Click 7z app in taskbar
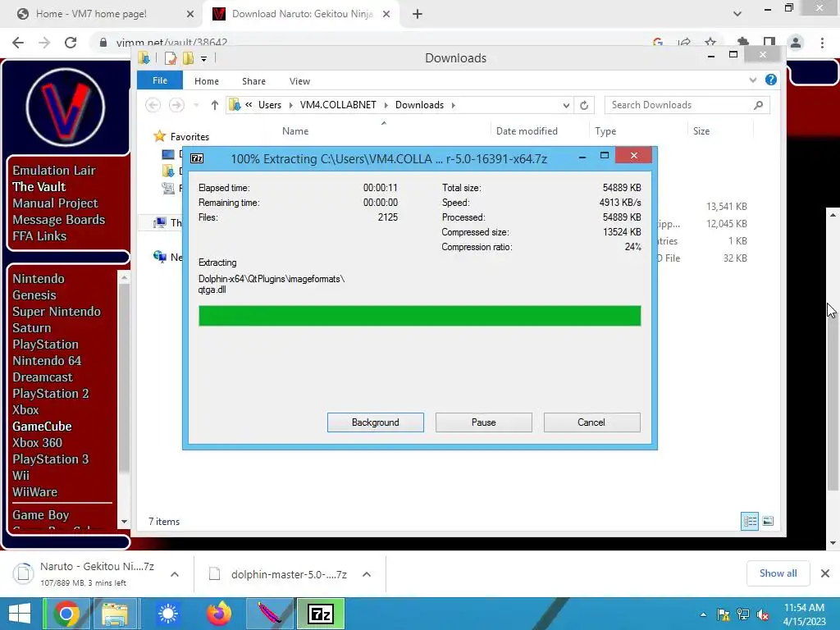The height and width of the screenshot is (630, 840). tap(321, 614)
